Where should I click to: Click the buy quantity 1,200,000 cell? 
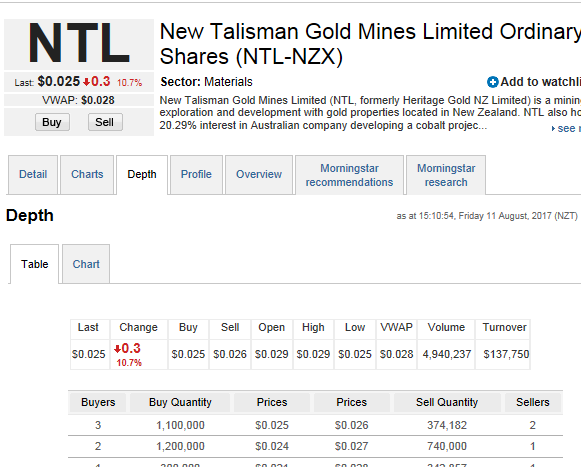tap(180, 447)
